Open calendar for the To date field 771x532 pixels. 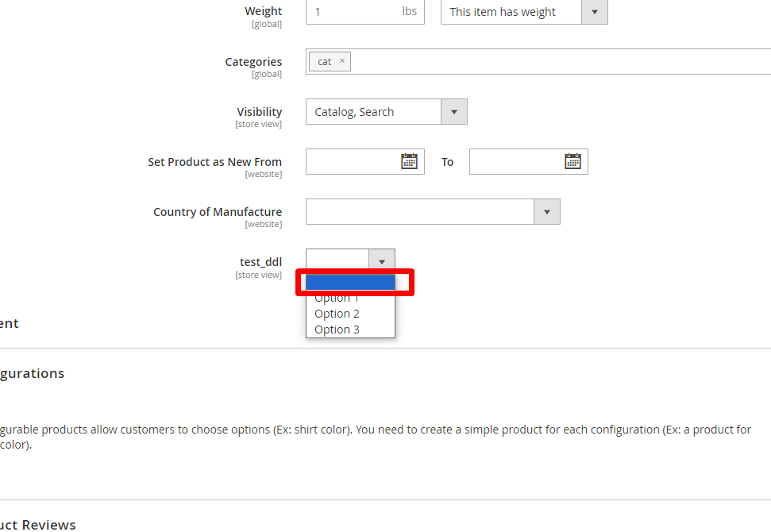click(x=572, y=161)
